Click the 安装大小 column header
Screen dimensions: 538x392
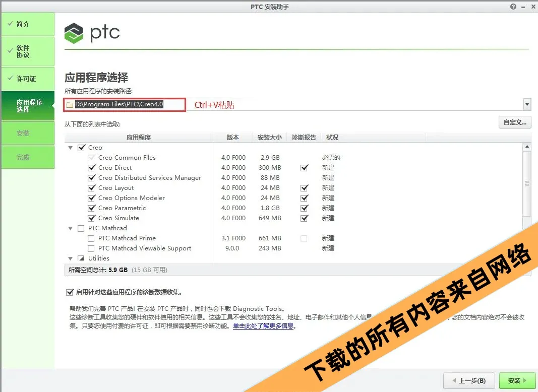270,138
